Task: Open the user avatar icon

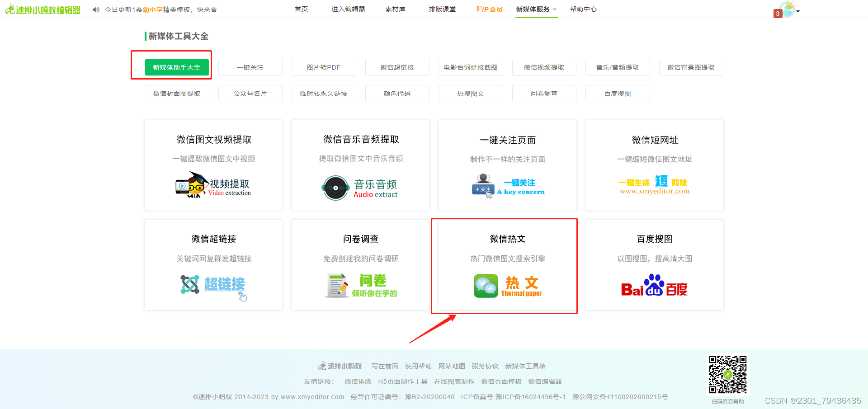Action: point(788,9)
